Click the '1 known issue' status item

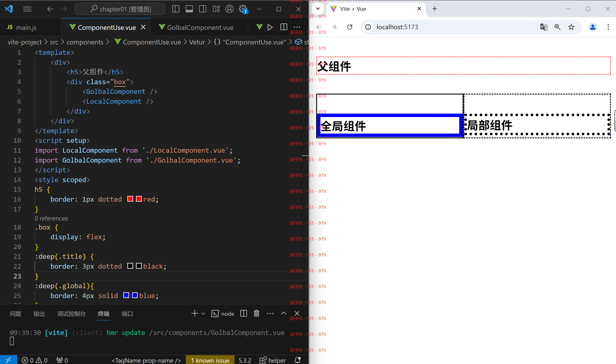[x=210, y=360]
